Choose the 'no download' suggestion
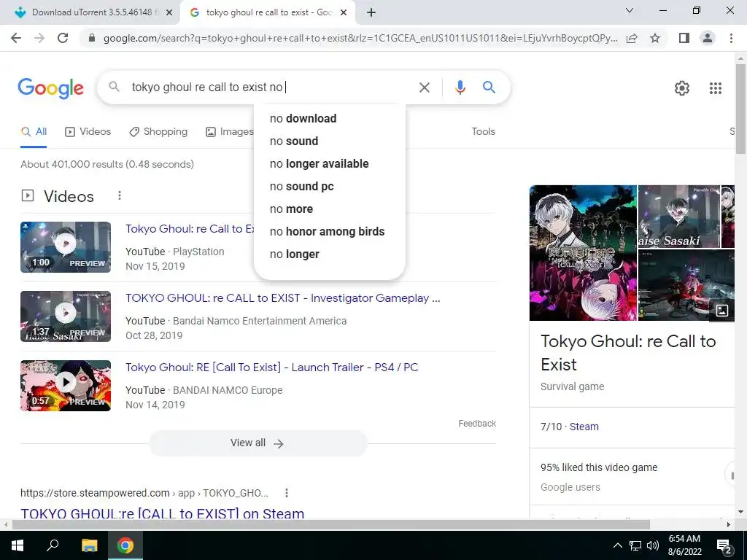This screenshot has width=747, height=560. pyautogui.click(x=329, y=119)
